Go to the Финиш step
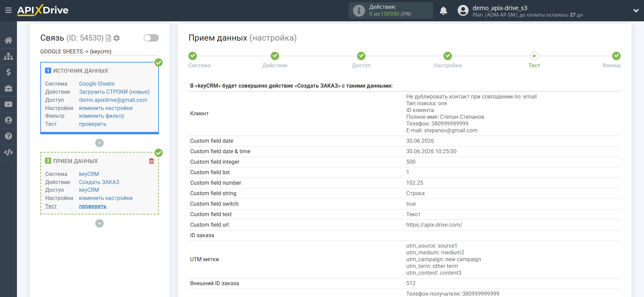Screen dimensions: 644x297 click(x=611, y=60)
